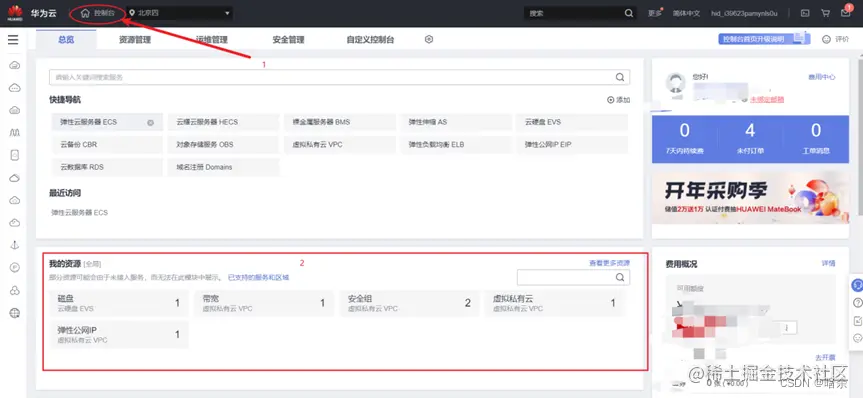Screen dimensions: 863x398
Task: Open 云备份 CBR quick link
Action: point(107,145)
